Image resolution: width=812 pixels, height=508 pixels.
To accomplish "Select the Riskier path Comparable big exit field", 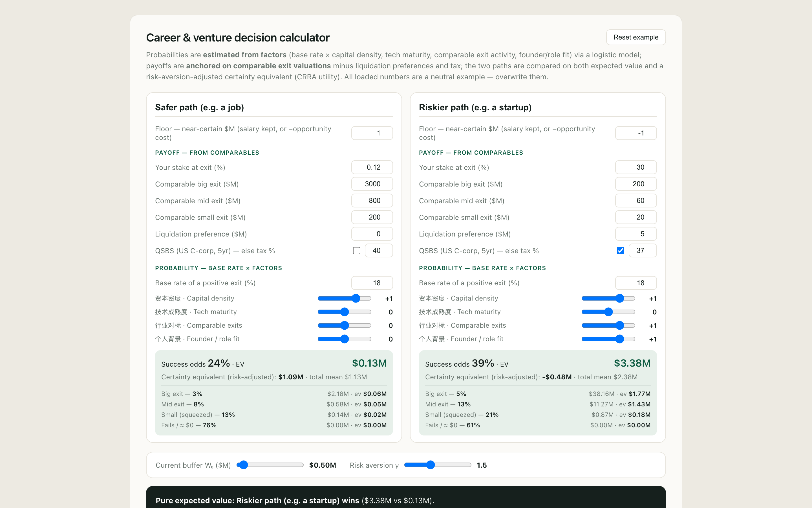I will pyautogui.click(x=636, y=184).
